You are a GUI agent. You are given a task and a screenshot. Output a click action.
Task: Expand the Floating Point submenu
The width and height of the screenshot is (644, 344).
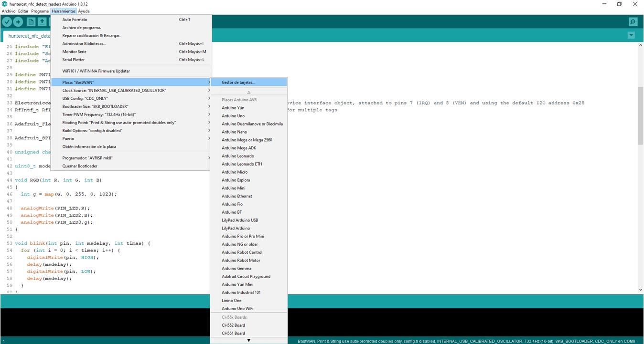click(131, 123)
